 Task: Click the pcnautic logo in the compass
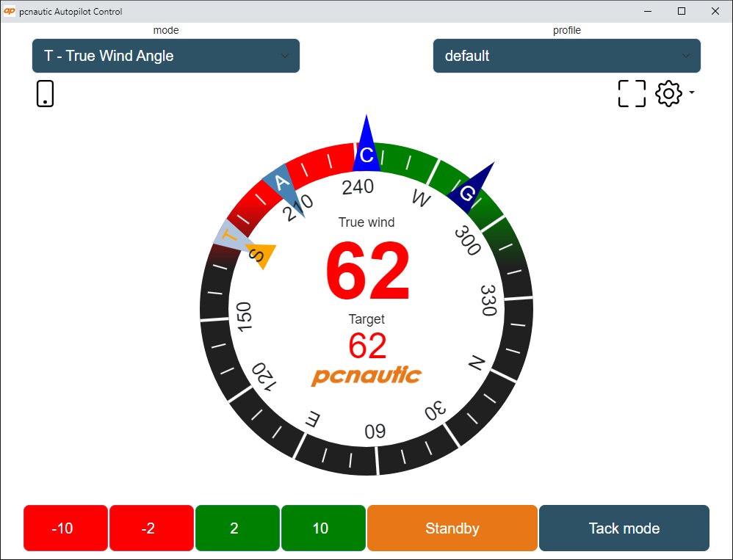tap(366, 376)
